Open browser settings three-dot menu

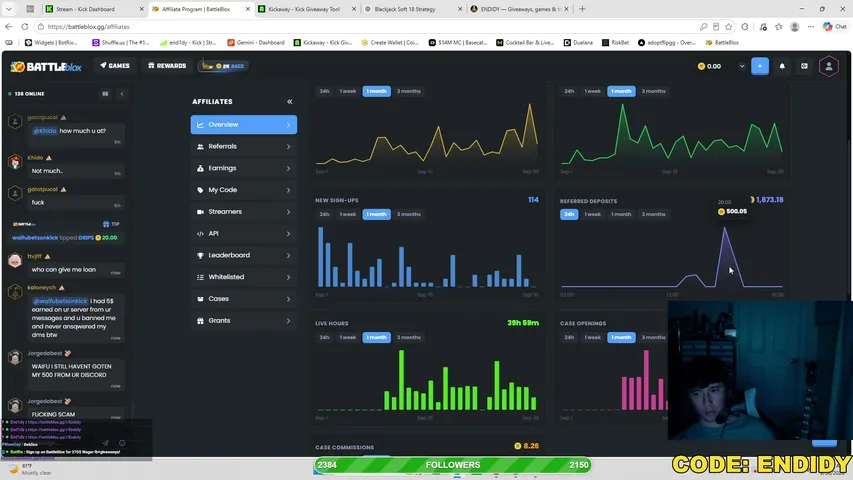tap(811, 26)
